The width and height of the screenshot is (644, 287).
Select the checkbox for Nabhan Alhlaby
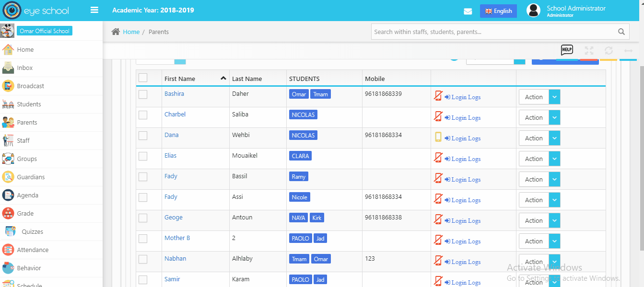click(143, 259)
